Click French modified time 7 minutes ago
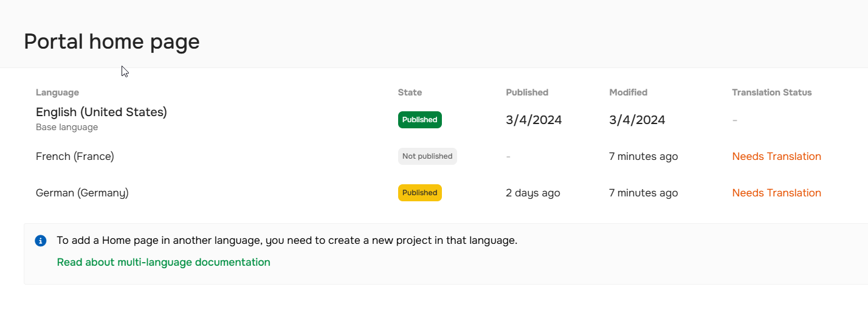 click(643, 156)
